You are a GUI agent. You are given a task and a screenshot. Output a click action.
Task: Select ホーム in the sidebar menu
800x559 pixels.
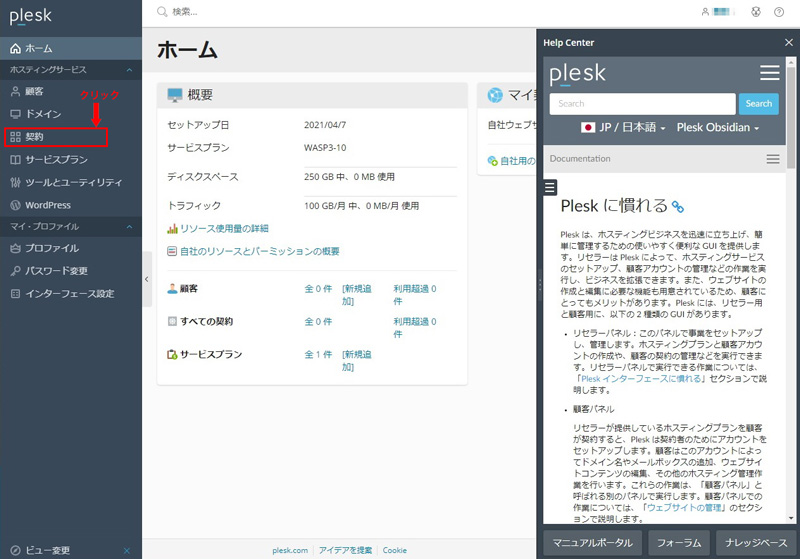[x=39, y=48]
